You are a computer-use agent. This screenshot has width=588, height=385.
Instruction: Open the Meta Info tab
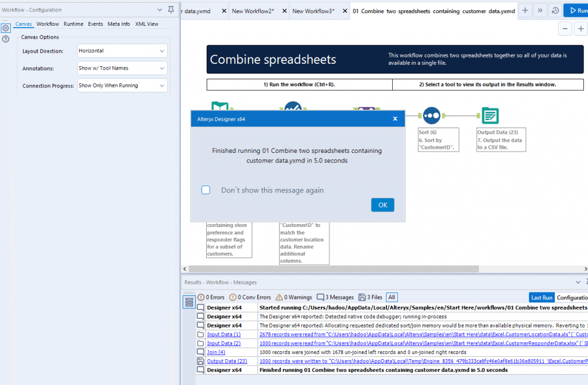pos(119,24)
